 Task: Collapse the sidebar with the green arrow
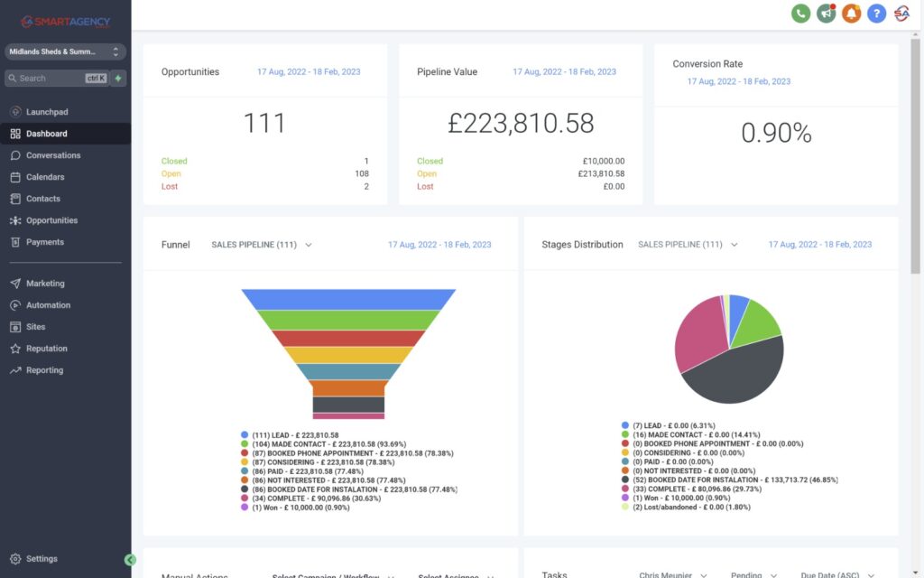130,560
